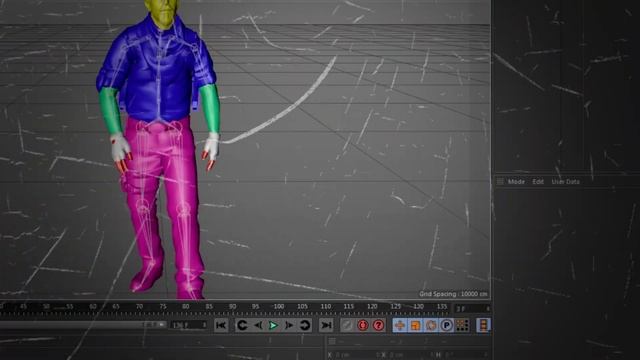Open the User Data menu
Image resolution: width=640 pixels, height=360 pixels.
click(x=565, y=182)
